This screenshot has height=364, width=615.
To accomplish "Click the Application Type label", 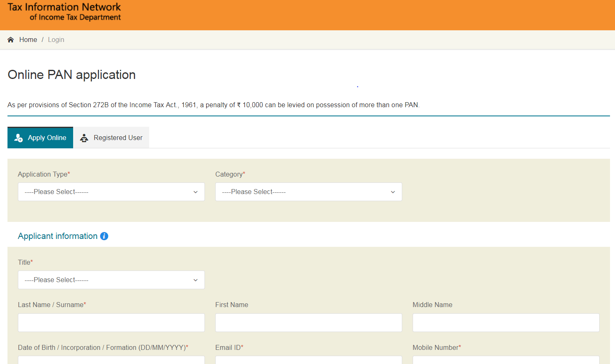I will coord(44,175).
